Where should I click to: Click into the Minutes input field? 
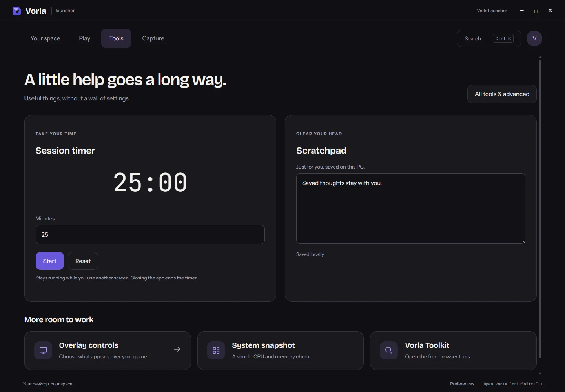point(150,234)
